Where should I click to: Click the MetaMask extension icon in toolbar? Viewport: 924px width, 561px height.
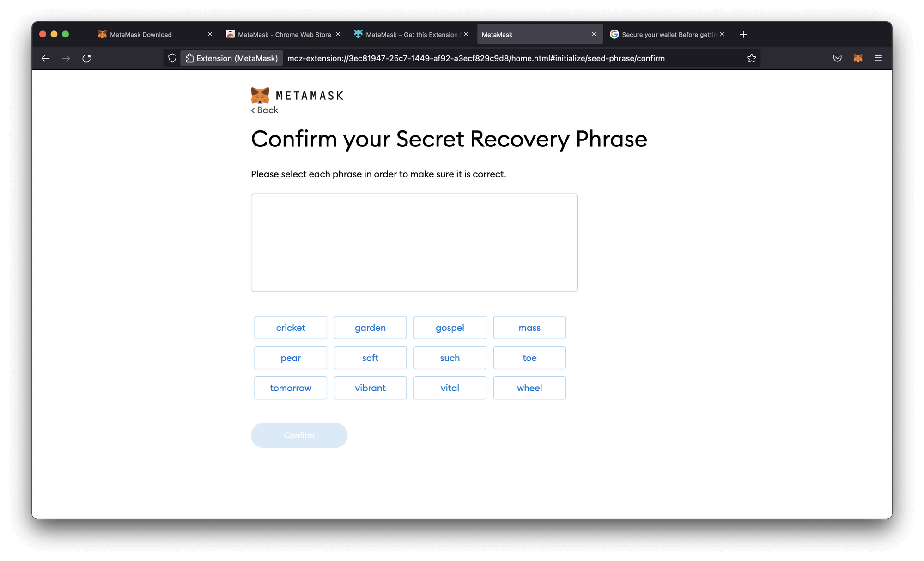(857, 58)
